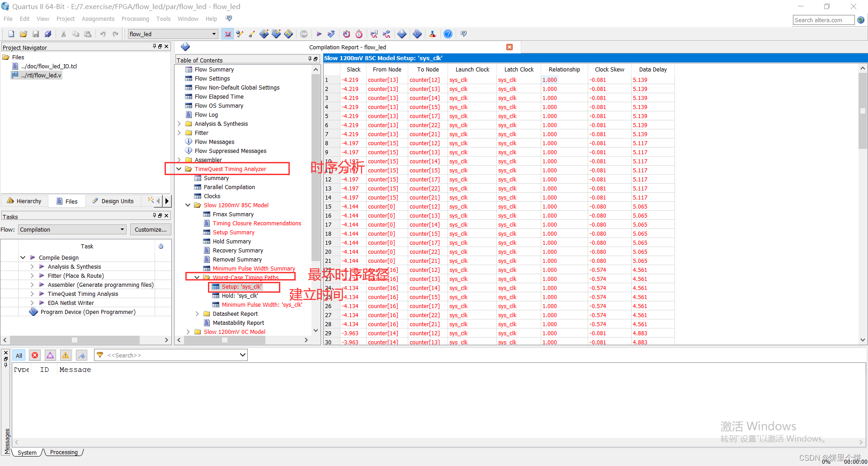The height and width of the screenshot is (466, 868).
Task: Expand the Fitter report folder
Action: [179, 133]
